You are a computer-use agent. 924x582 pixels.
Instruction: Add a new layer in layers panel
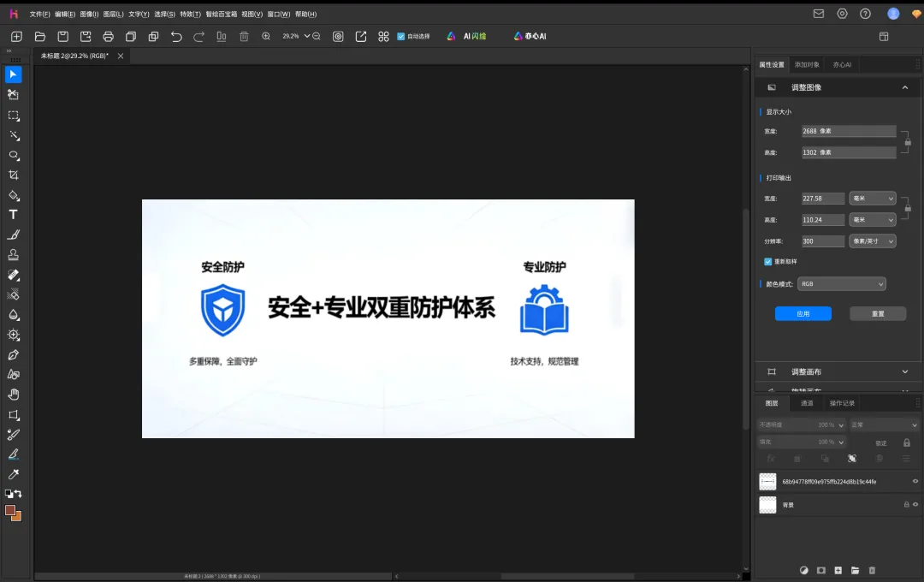[x=838, y=570]
